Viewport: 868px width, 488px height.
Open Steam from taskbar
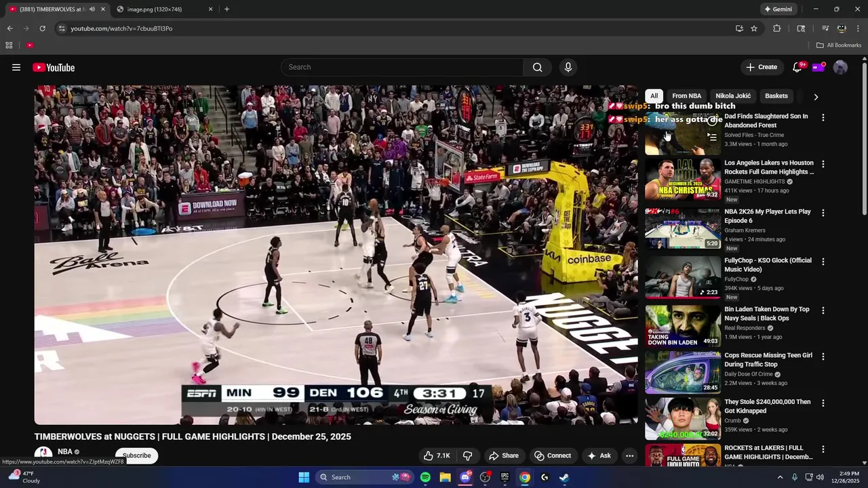click(x=564, y=477)
